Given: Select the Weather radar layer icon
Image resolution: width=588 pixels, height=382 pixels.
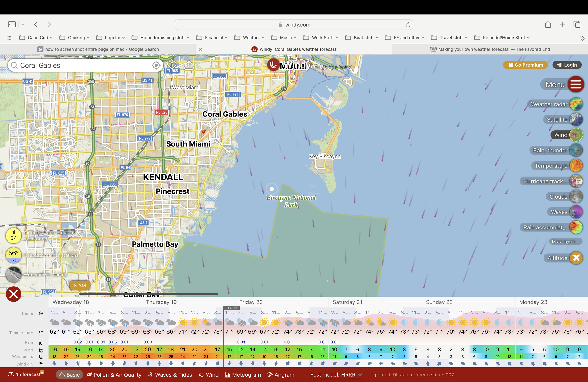Looking at the screenshot, I should pyautogui.click(x=576, y=104).
